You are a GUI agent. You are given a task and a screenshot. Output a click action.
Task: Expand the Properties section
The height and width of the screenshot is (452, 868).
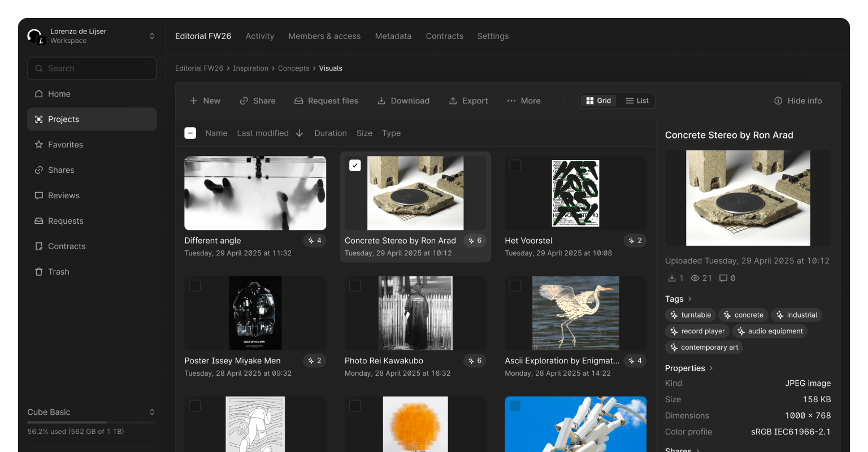click(689, 368)
